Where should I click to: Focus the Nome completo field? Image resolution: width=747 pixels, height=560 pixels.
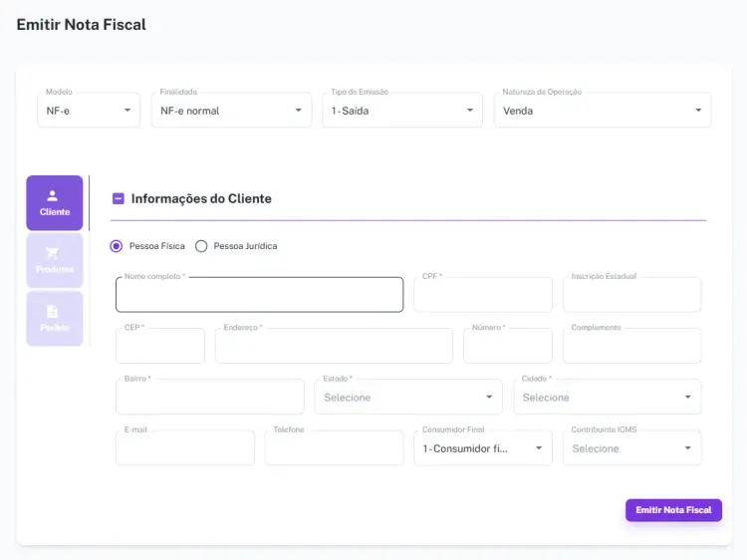click(x=259, y=296)
